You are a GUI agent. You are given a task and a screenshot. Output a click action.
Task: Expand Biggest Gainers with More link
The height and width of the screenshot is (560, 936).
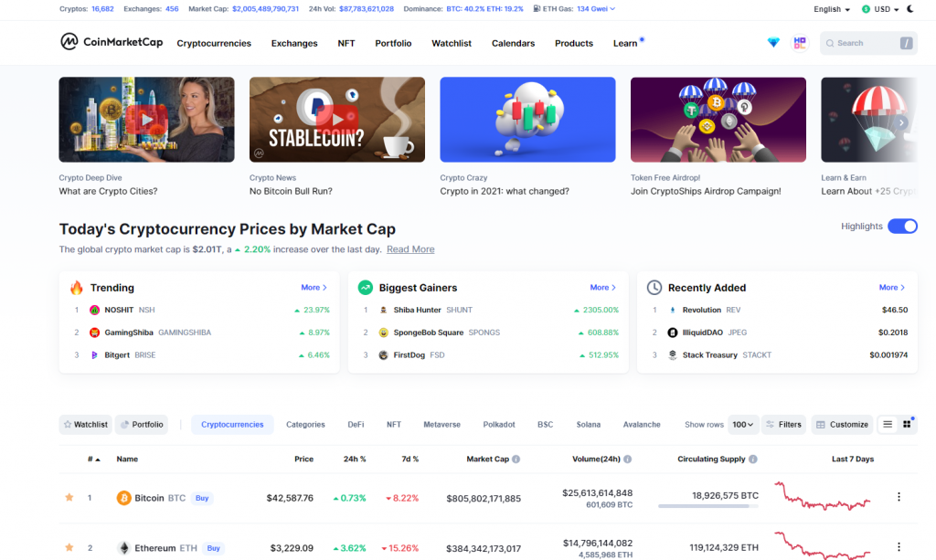(x=603, y=288)
